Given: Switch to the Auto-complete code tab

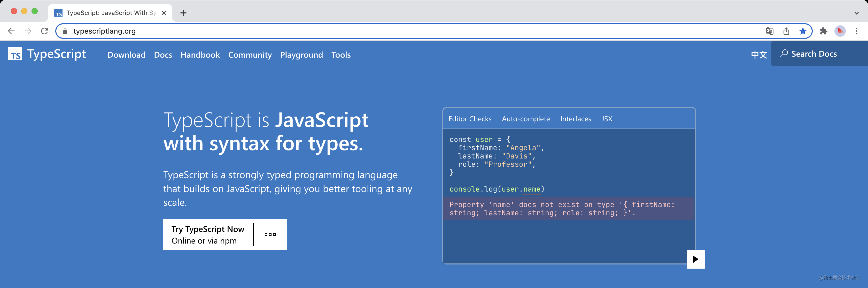Looking at the screenshot, I should pos(526,119).
